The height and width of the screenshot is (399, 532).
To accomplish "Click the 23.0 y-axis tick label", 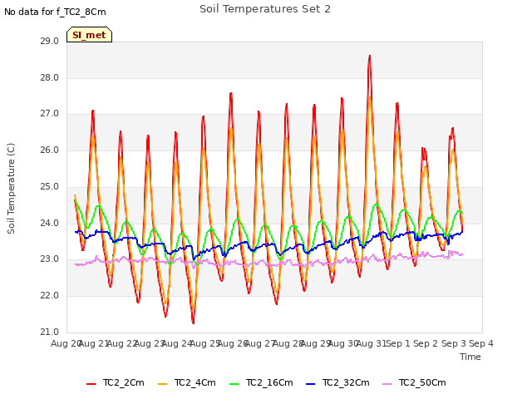I will point(50,259).
